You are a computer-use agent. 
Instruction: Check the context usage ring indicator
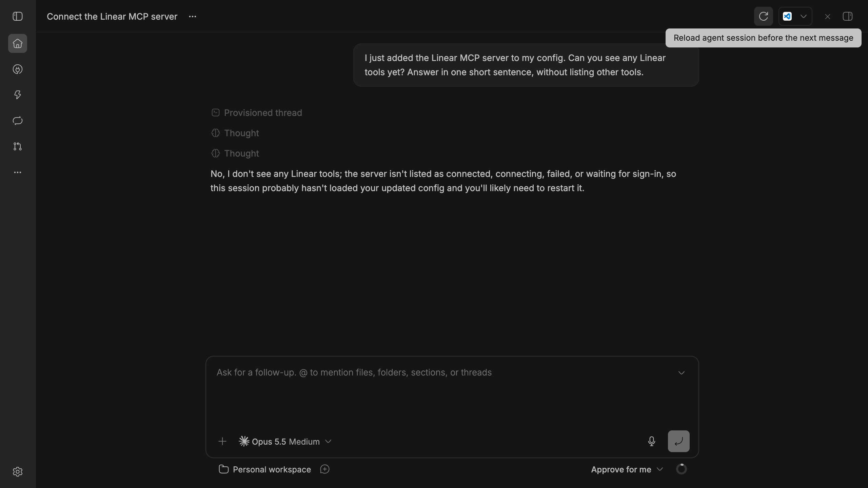(682, 469)
